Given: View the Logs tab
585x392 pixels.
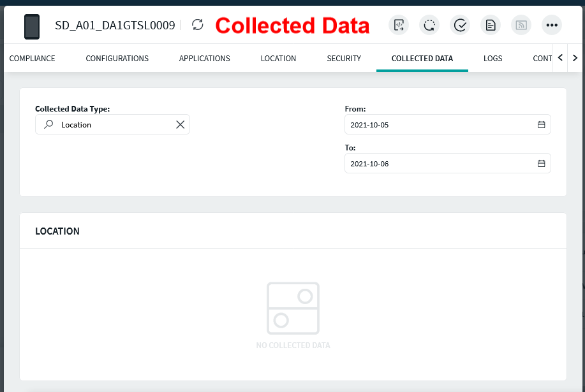Looking at the screenshot, I should click(x=492, y=59).
